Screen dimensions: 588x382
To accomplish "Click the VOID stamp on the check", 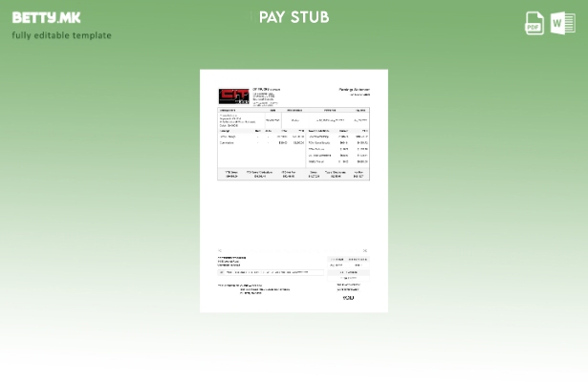I will click(x=348, y=298).
